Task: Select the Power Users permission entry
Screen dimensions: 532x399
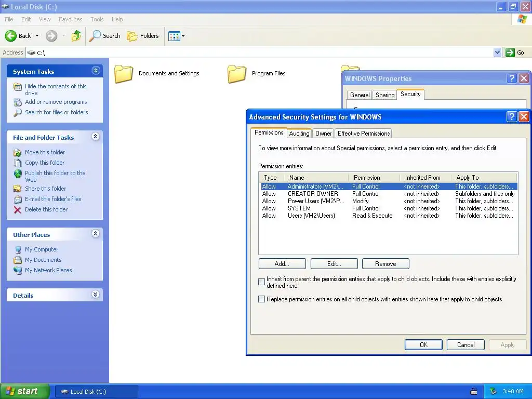Action: (x=389, y=201)
